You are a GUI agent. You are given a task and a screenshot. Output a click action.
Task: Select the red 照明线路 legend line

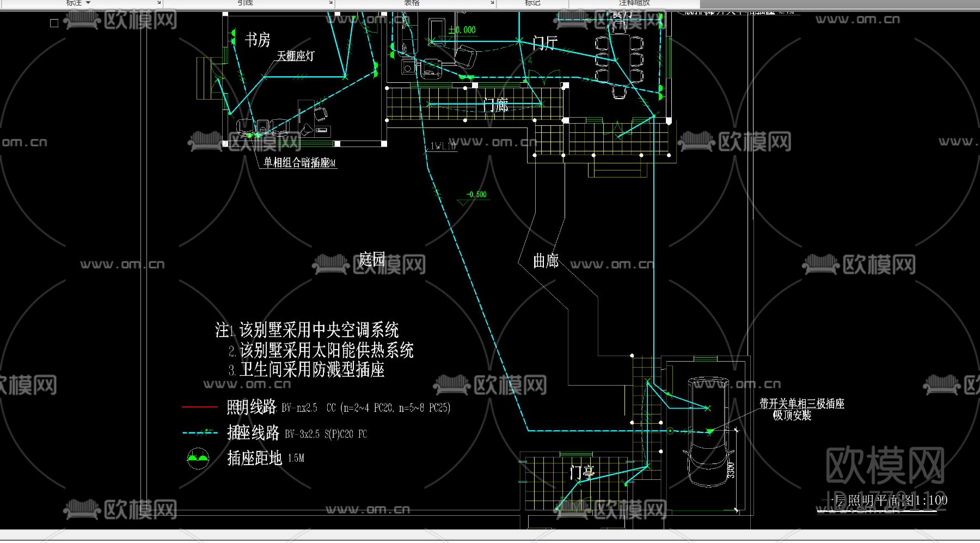[200, 407]
